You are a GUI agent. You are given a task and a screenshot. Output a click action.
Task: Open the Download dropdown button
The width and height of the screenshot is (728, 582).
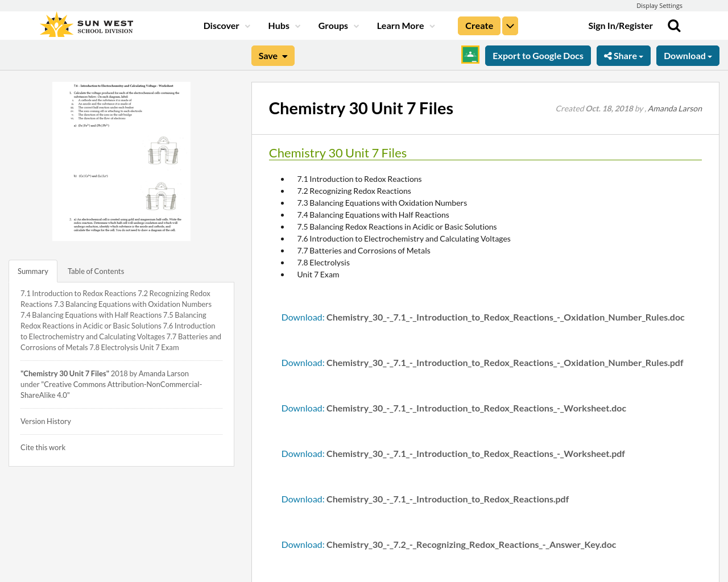[688, 56]
